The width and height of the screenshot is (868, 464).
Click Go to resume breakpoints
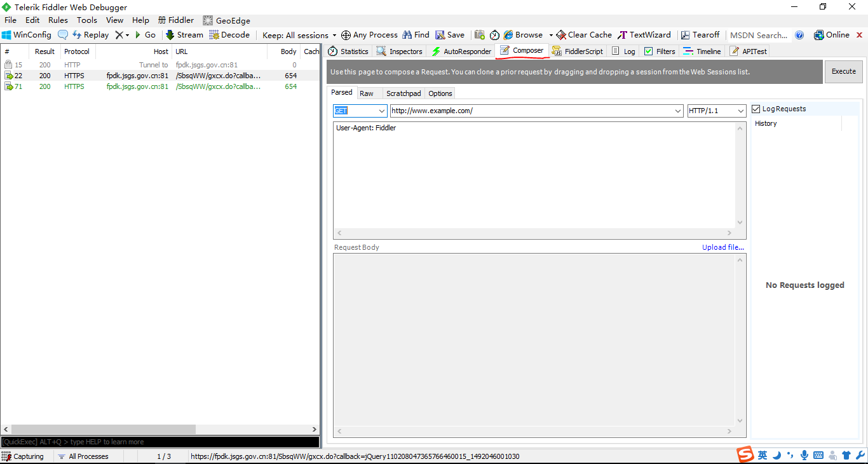tap(145, 35)
